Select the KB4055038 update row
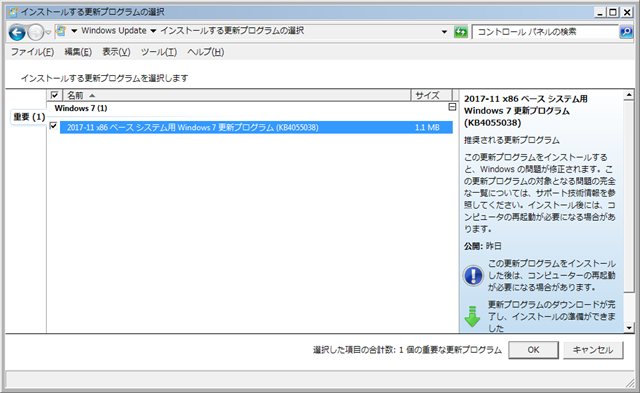This screenshot has width=640, height=393. pyautogui.click(x=256, y=127)
